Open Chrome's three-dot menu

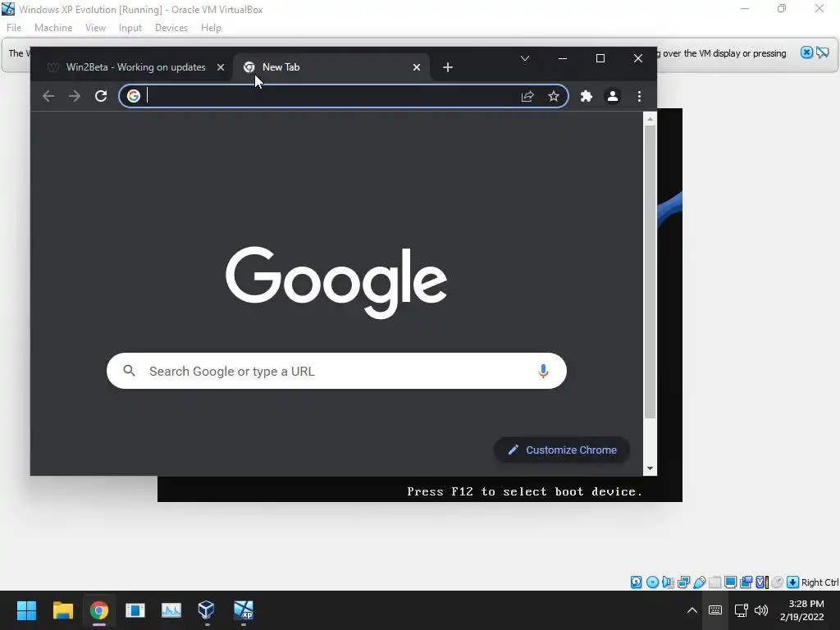[x=639, y=96]
